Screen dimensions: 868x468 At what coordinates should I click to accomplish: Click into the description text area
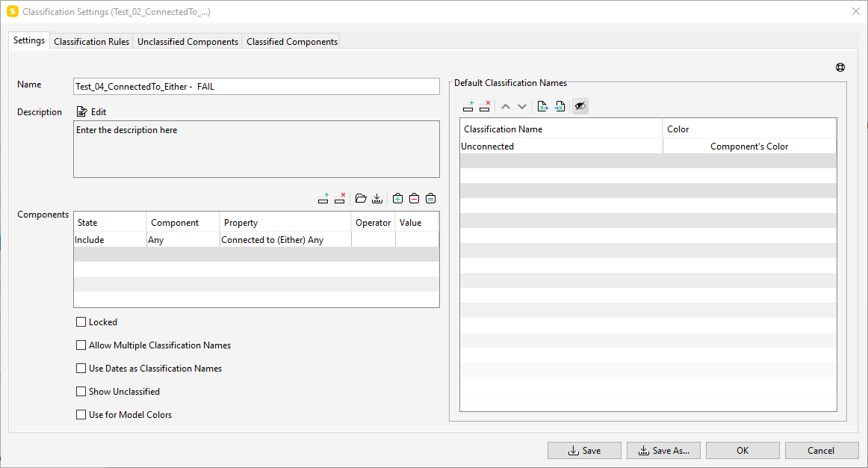pos(256,149)
